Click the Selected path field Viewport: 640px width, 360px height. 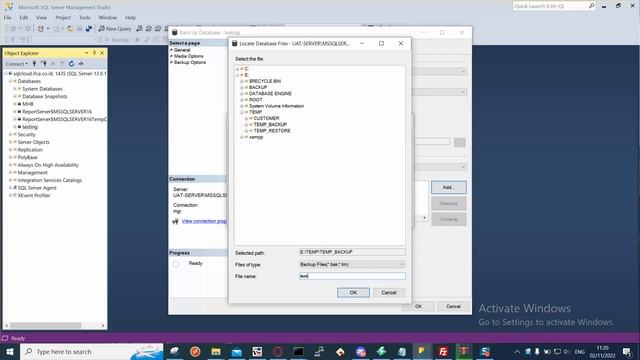[352, 252]
